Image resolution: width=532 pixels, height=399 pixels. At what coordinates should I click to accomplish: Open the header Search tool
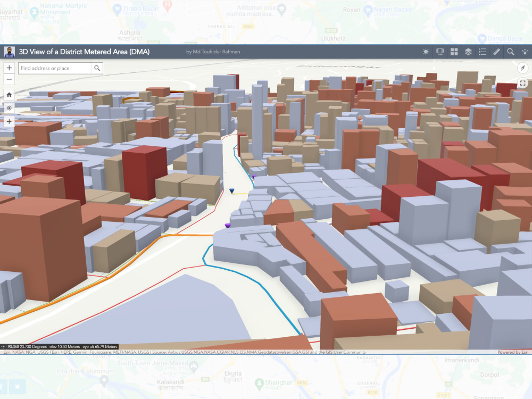click(510, 52)
